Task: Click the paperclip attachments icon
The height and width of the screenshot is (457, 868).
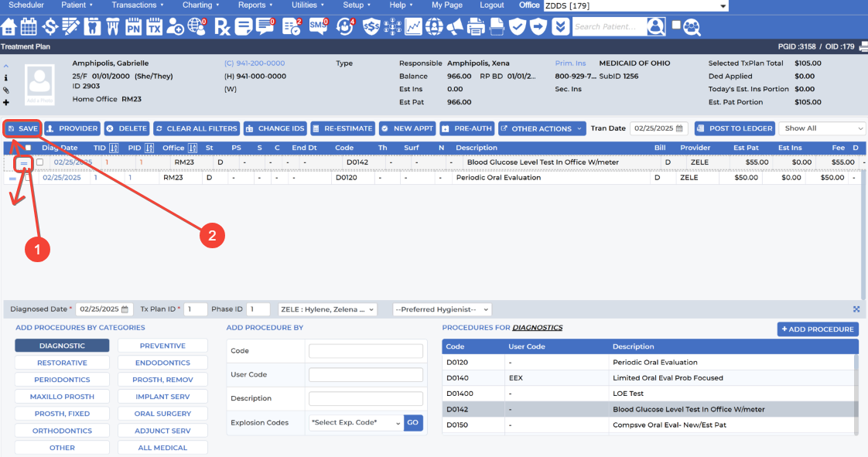Action: [x=6, y=90]
